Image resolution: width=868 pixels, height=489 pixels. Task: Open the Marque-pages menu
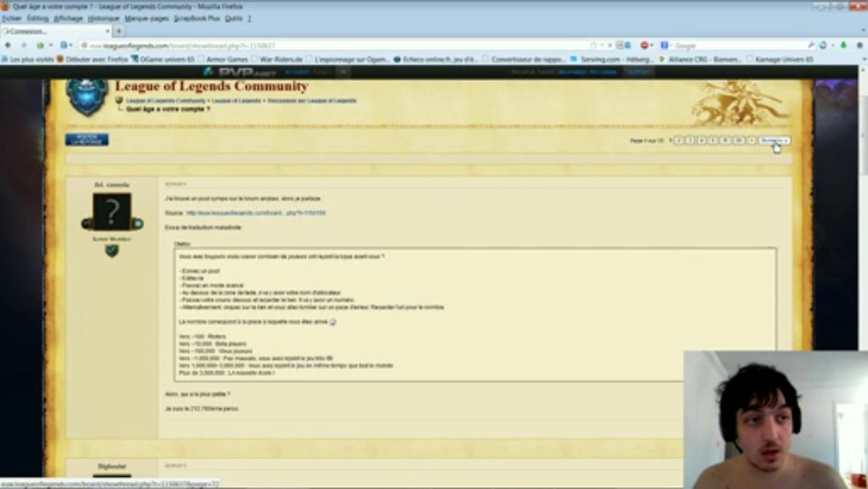point(147,18)
